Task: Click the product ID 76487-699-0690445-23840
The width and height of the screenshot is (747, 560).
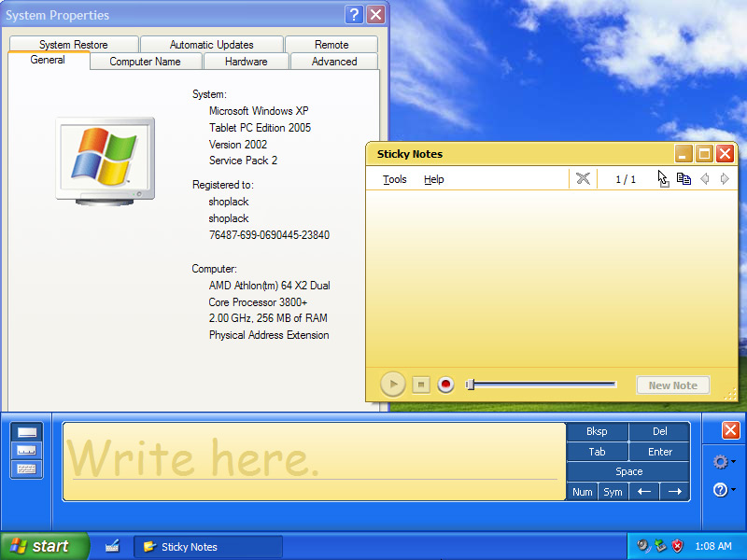Action: [269, 235]
